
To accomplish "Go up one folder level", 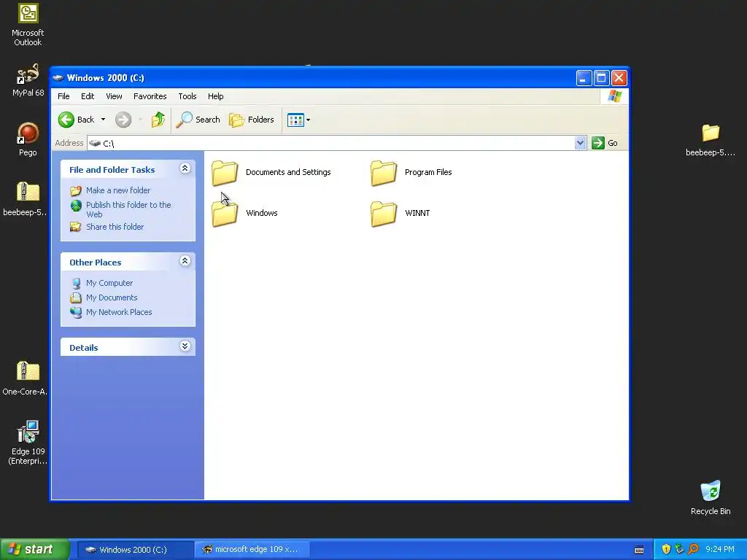I will point(158,120).
